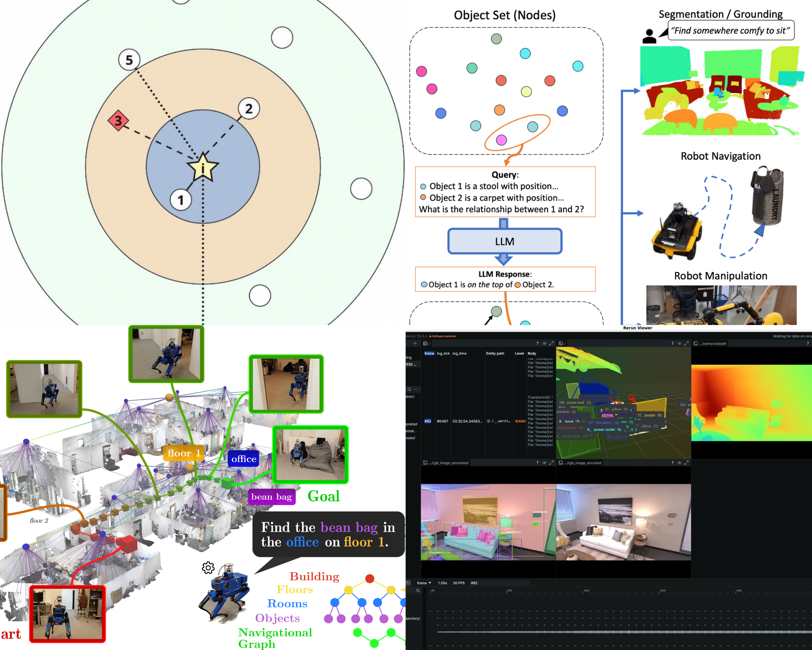
Task: Maximize the 3D scene view
Action: 686,344
